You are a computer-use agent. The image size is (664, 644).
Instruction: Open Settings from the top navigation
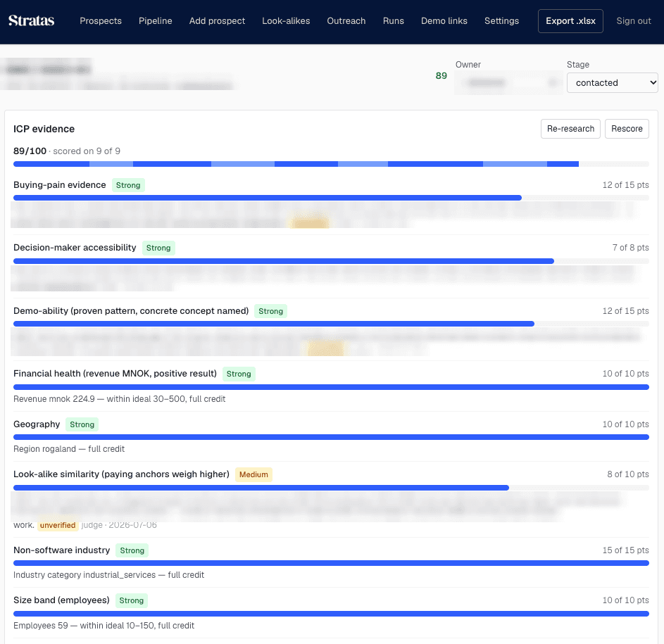point(502,20)
